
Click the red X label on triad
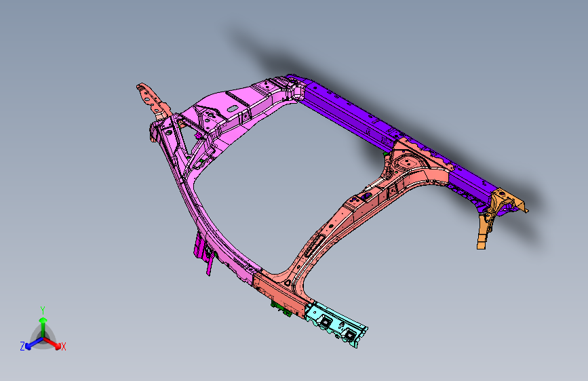(63, 346)
